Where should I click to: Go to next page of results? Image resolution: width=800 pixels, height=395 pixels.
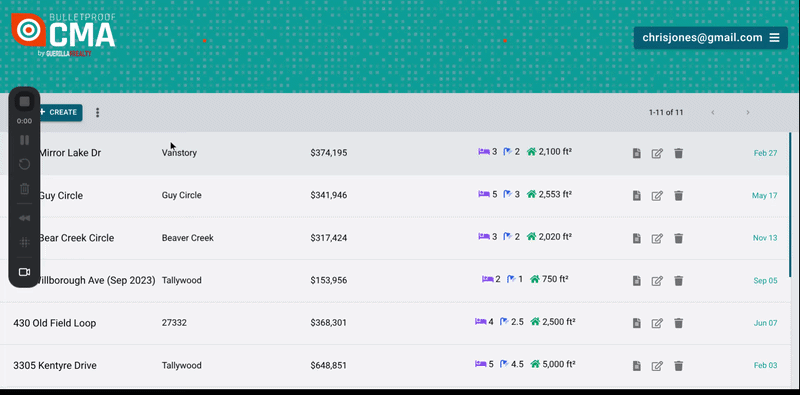tap(747, 112)
